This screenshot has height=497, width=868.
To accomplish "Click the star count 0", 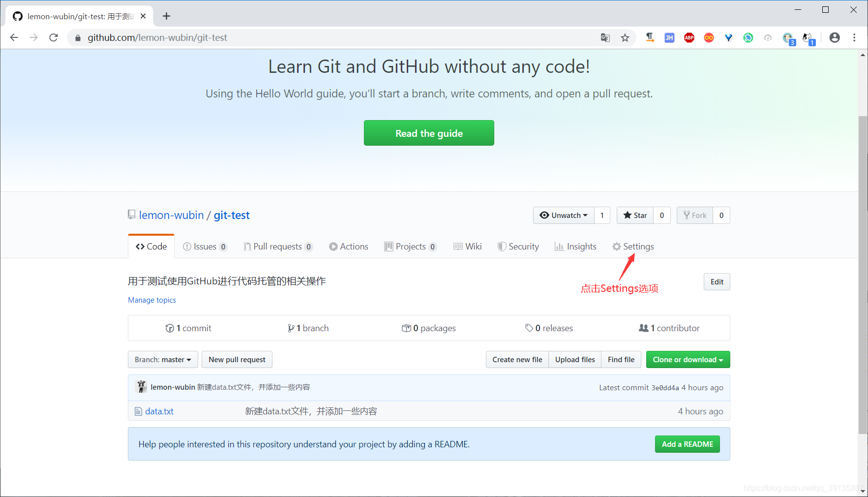I will click(x=662, y=215).
